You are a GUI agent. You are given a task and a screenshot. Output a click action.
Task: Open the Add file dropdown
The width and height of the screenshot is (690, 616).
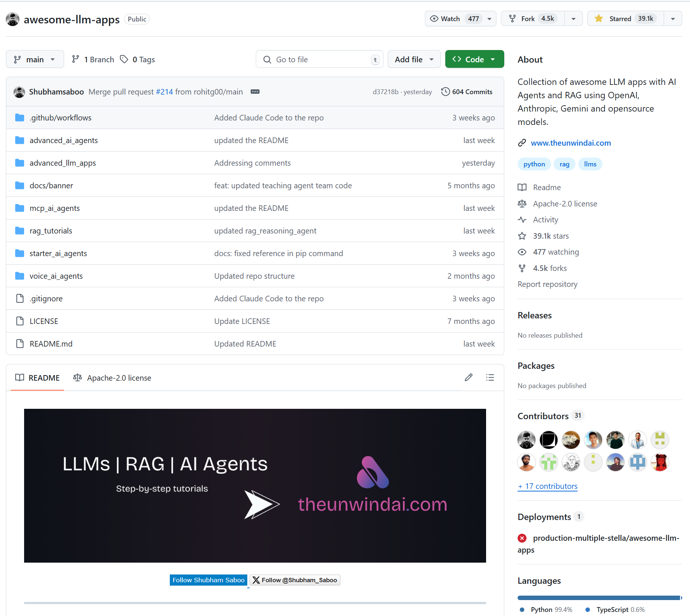[414, 59]
